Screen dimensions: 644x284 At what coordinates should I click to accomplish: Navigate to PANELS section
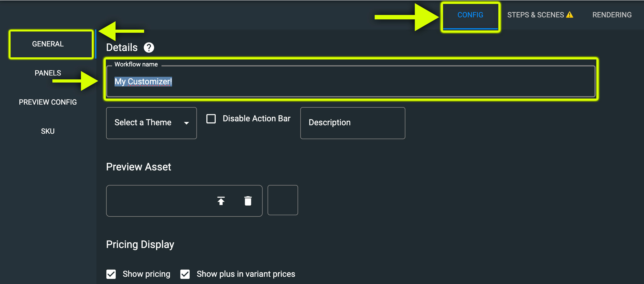pos(48,73)
